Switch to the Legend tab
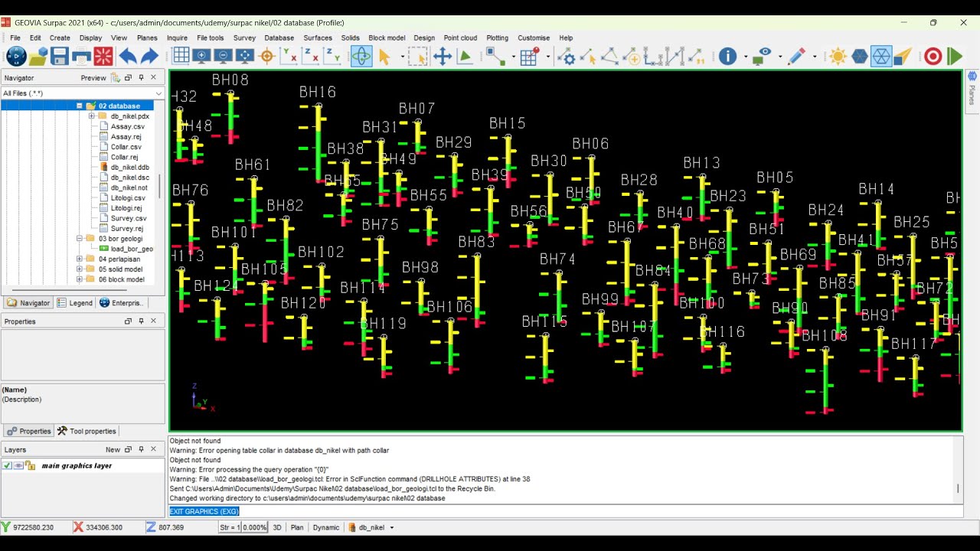The image size is (980, 551). [x=75, y=303]
